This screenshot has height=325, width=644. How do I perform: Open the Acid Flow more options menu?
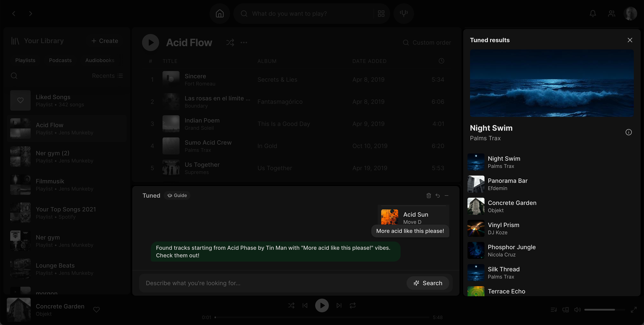[x=244, y=42]
